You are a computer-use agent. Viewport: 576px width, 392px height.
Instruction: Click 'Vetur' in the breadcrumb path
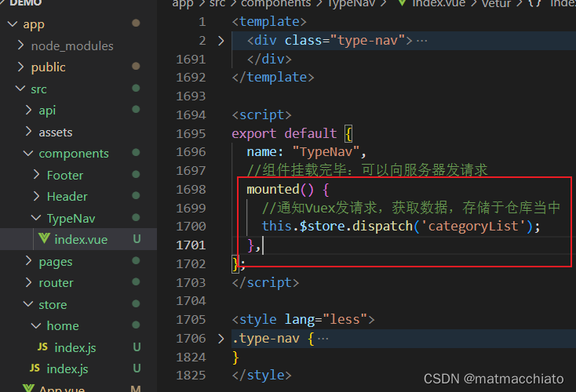pyautogui.click(x=496, y=4)
